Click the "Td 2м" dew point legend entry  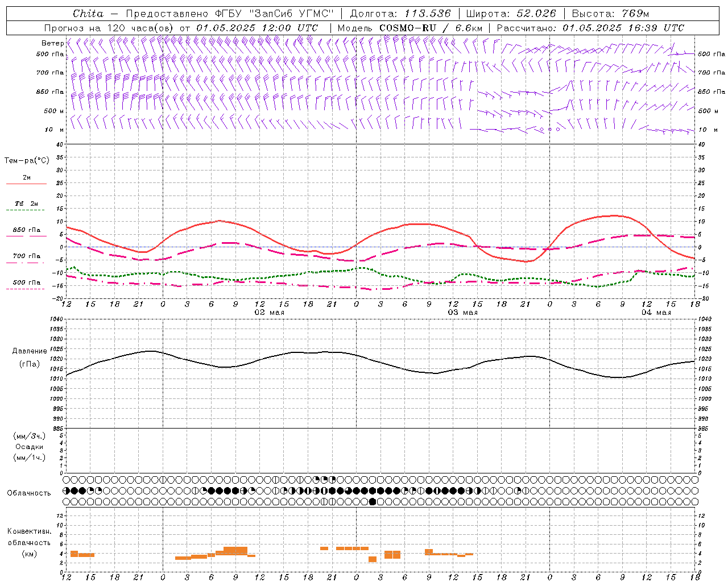coord(26,203)
